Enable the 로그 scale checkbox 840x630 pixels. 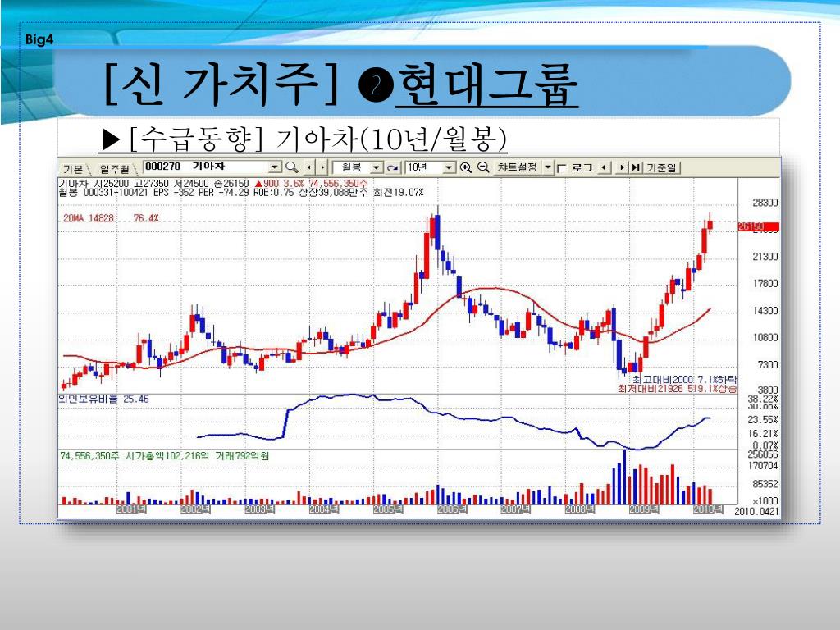click(561, 168)
